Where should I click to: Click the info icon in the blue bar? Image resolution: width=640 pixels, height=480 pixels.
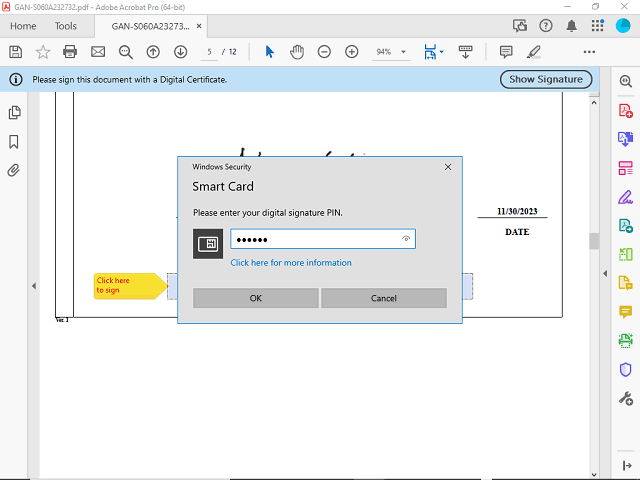coord(16,79)
